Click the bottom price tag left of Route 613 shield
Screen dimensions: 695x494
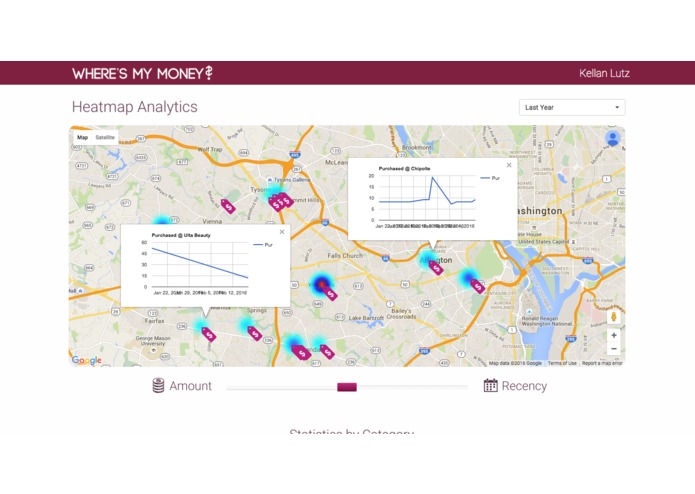pos(327,352)
